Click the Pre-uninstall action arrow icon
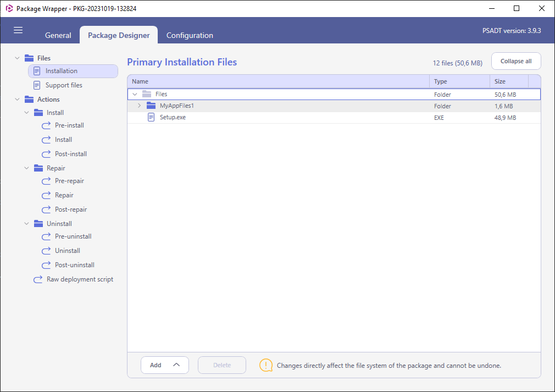 [46, 236]
